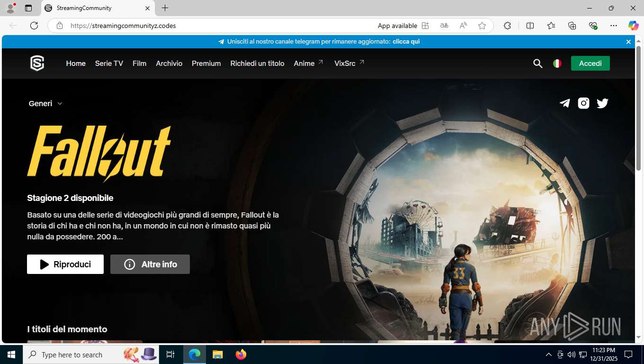Open the Edge settings and more menu
Screen dimensions: 644x364
pyautogui.click(x=614, y=26)
